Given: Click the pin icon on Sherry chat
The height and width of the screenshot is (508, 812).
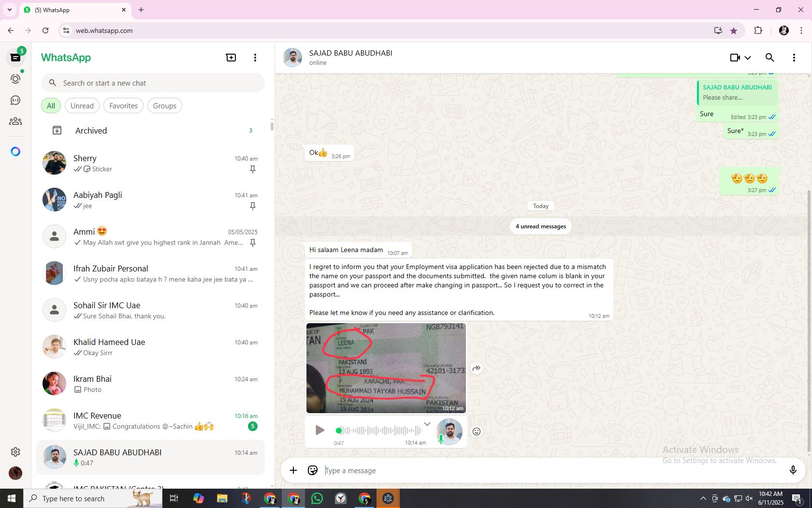Looking at the screenshot, I should pos(252,169).
